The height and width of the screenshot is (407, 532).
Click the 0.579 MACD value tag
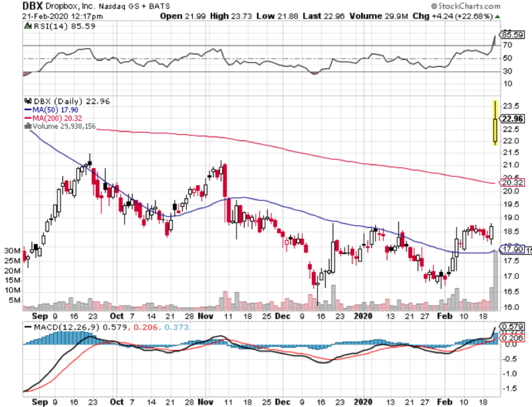click(513, 326)
